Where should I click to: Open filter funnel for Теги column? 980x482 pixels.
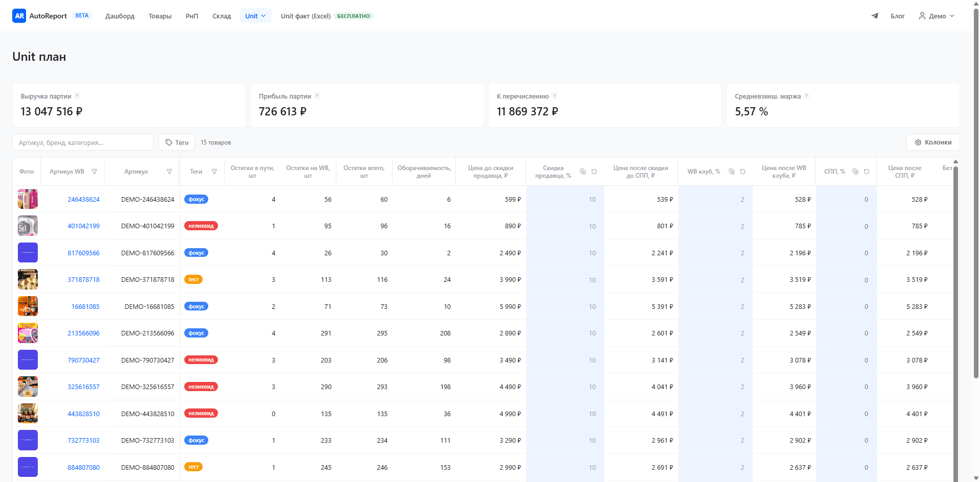[x=214, y=172]
